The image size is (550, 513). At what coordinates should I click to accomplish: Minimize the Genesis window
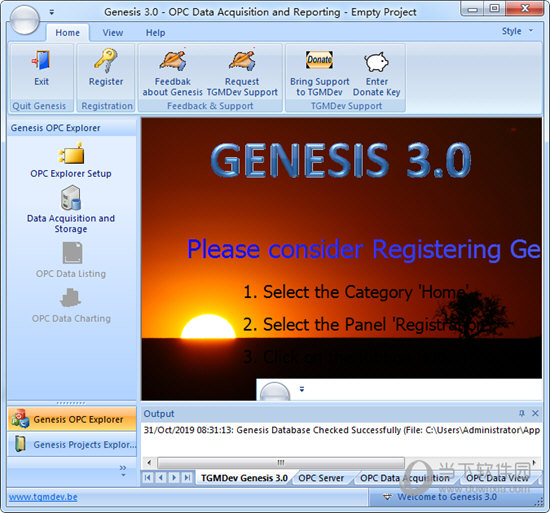[x=472, y=8]
